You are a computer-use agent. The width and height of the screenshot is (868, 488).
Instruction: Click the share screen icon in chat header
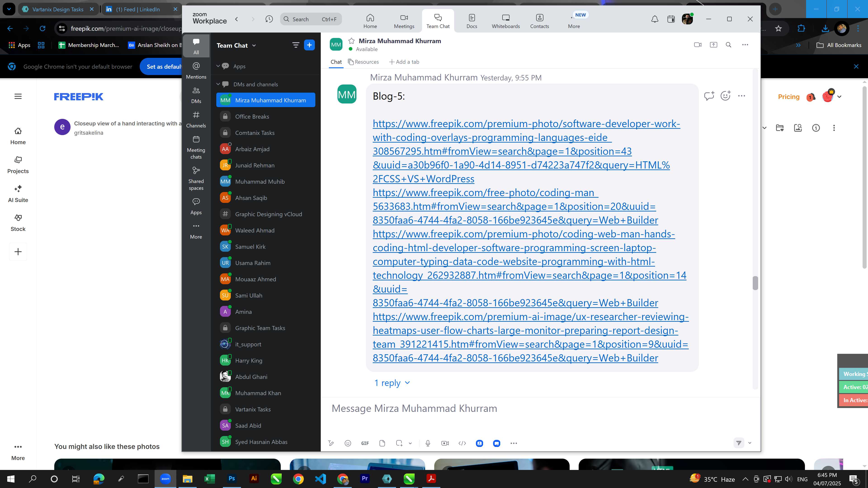[713, 45]
